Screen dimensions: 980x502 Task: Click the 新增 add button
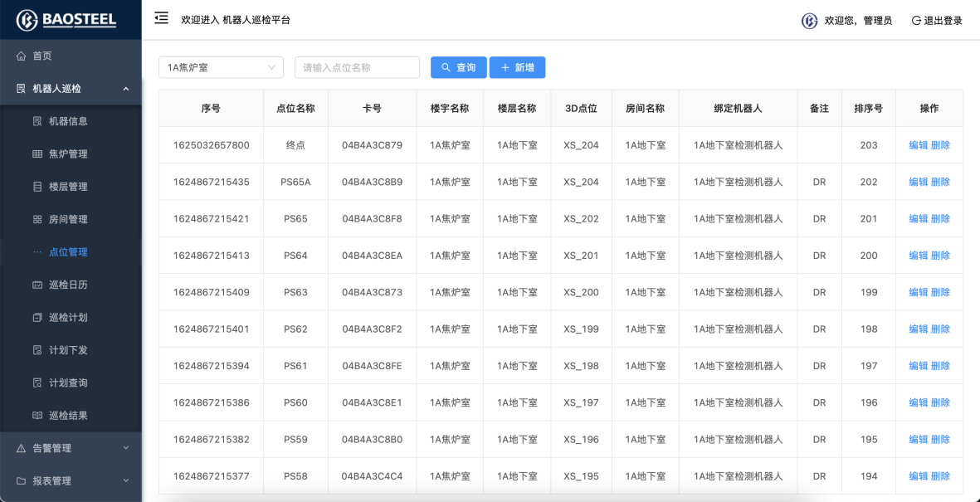(517, 67)
